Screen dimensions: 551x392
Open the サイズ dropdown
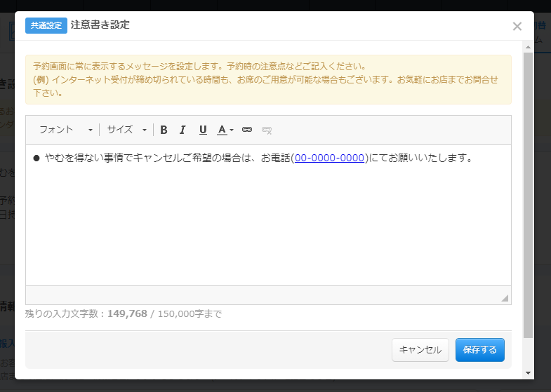coord(126,130)
